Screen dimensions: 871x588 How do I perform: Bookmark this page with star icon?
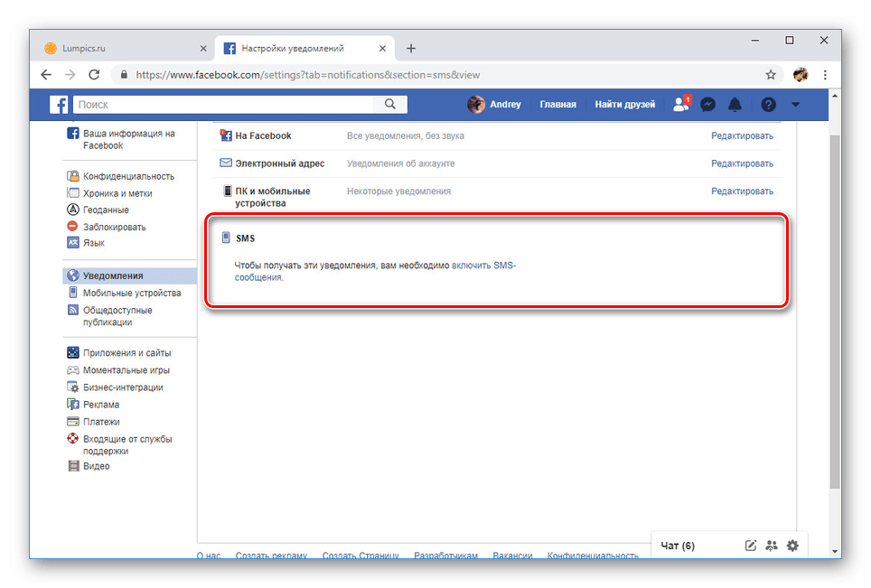tap(771, 75)
